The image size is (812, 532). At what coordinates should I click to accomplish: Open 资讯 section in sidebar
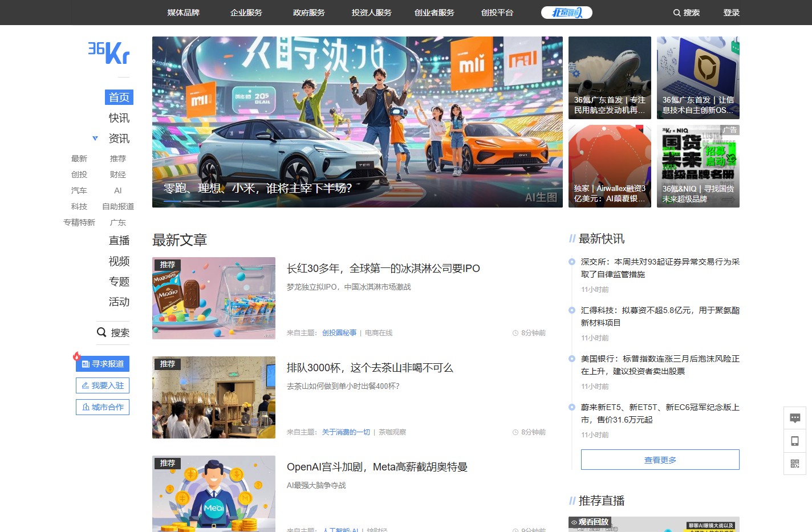(119, 139)
